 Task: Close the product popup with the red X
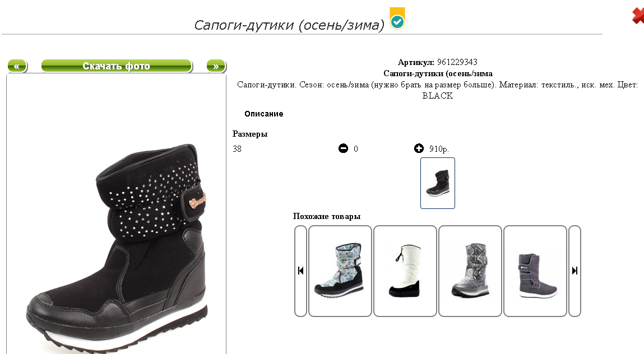pos(638,16)
